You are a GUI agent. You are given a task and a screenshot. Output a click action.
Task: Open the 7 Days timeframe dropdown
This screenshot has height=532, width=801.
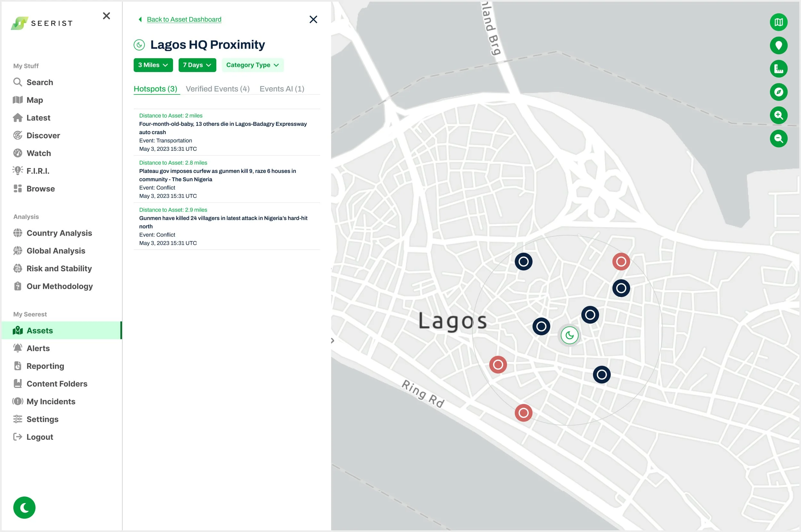197,65
